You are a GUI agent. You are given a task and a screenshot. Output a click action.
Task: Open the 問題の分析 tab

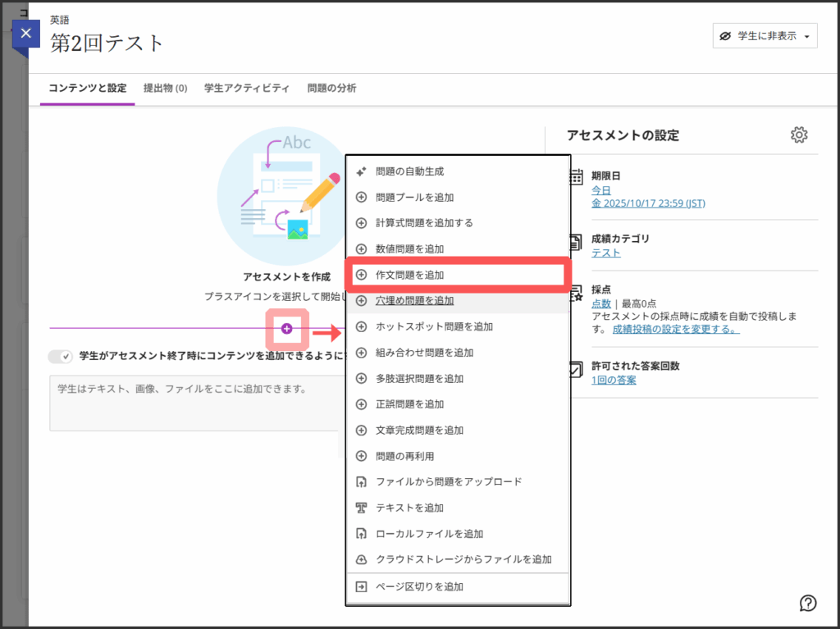click(331, 89)
